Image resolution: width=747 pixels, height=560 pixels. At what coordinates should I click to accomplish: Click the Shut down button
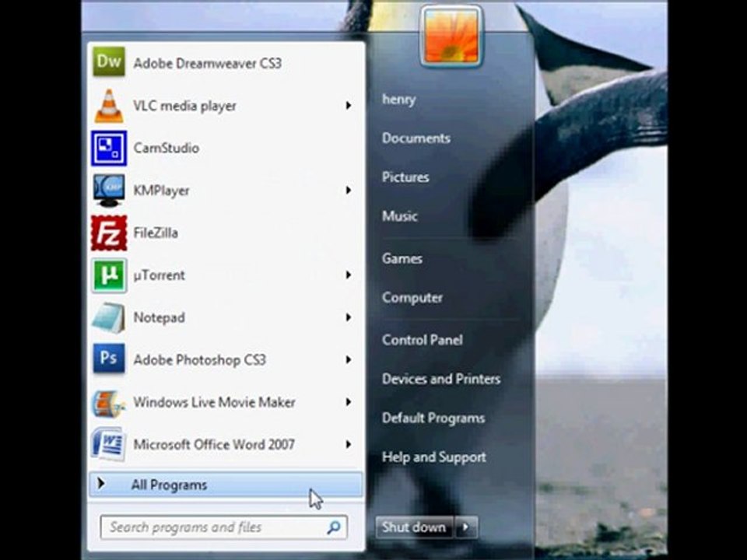pyautogui.click(x=414, y=527)
